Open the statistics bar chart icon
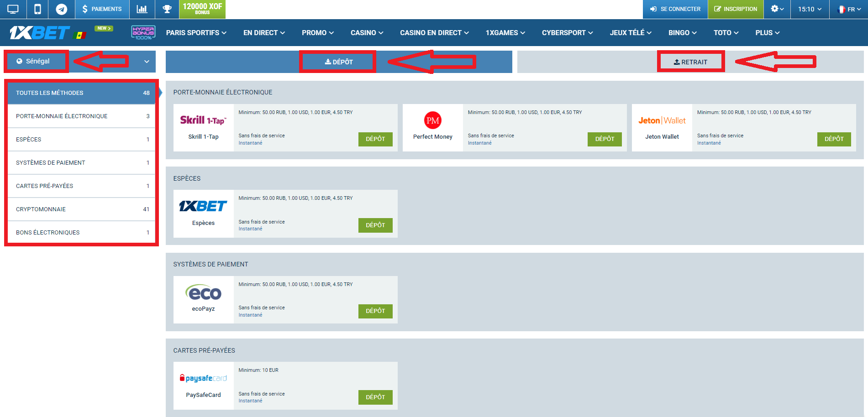This screenshot has width=868, height=417. (x=142, y=9)
